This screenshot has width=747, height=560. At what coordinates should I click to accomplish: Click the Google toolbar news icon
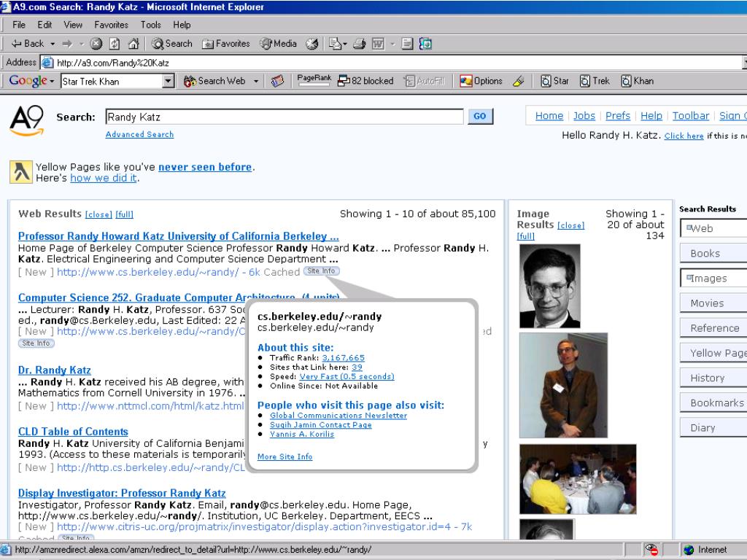point(277,82)
